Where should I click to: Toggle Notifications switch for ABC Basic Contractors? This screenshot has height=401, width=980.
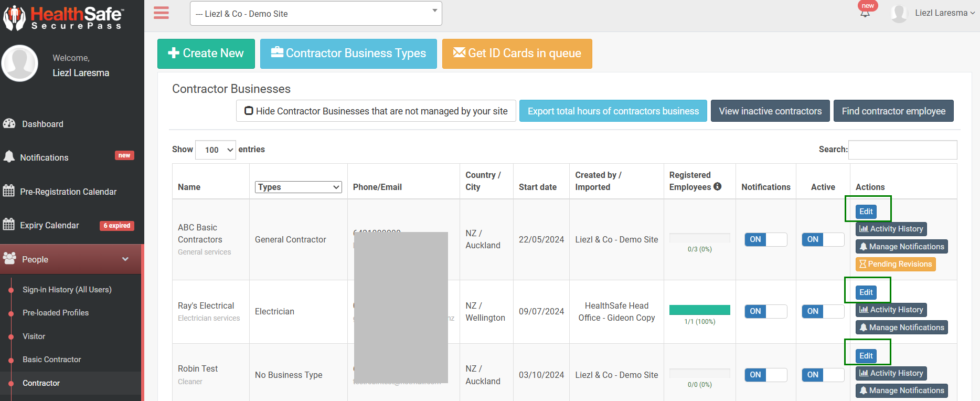[766, 239]
